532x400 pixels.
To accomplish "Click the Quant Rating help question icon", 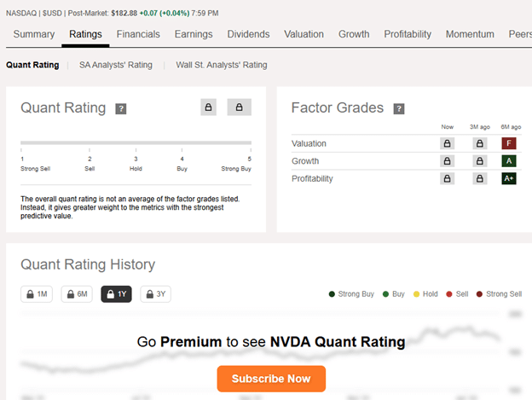I will pyautogui.click(x=121, y=109).
